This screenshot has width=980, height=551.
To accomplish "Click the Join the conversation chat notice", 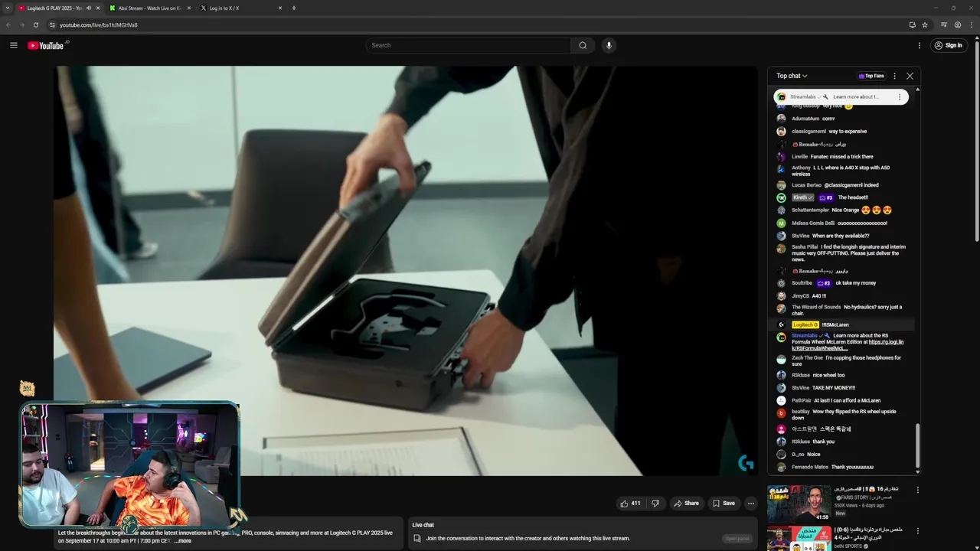I will pyautogui.click(x=528, y=538).
